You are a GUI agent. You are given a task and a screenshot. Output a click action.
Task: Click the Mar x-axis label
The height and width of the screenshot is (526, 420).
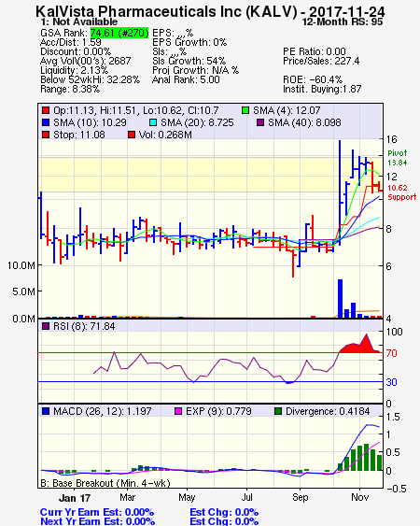coord(127,497)
